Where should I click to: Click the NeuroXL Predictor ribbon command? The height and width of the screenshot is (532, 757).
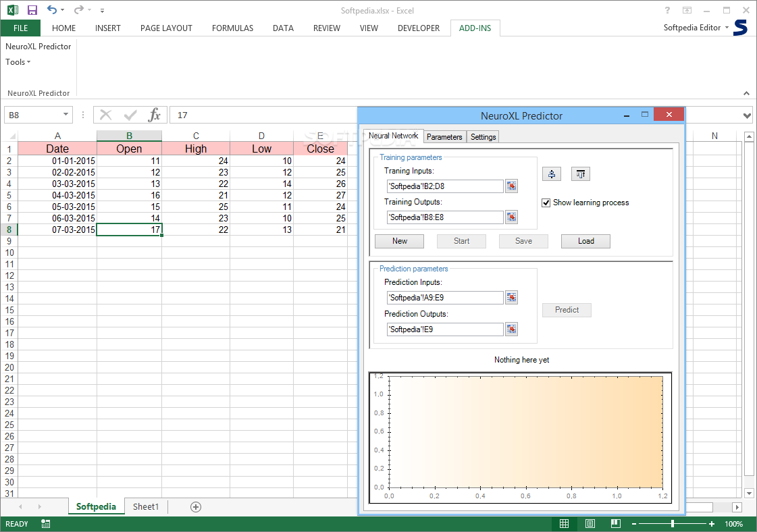(38, 47)
